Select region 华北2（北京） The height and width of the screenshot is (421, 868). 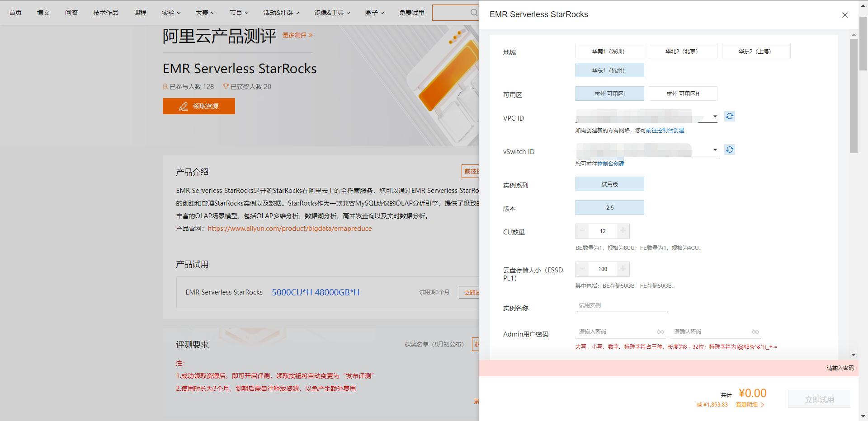[x=683, y=51]
